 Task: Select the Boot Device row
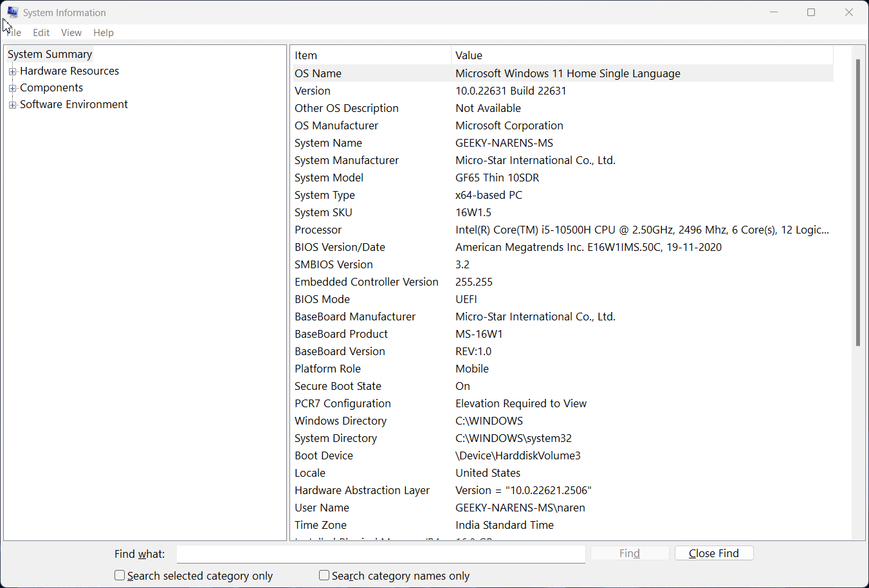pos(563,455)
